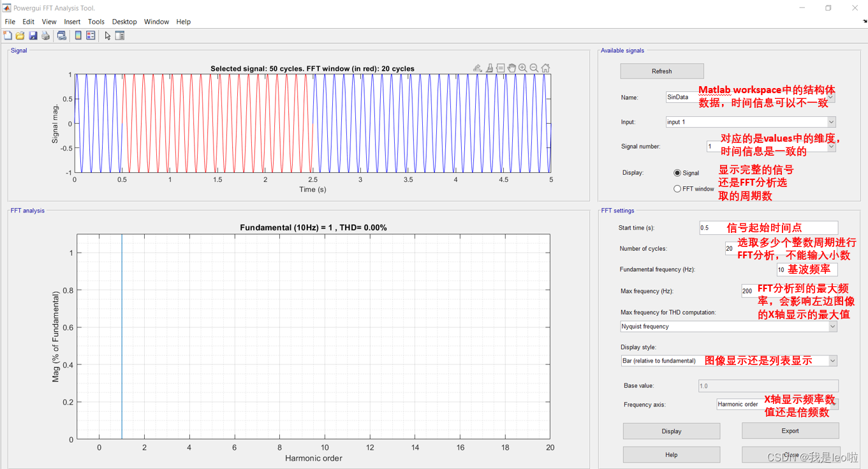
Task: Click the Base value field showing 1.0
Action: point(769,385)
